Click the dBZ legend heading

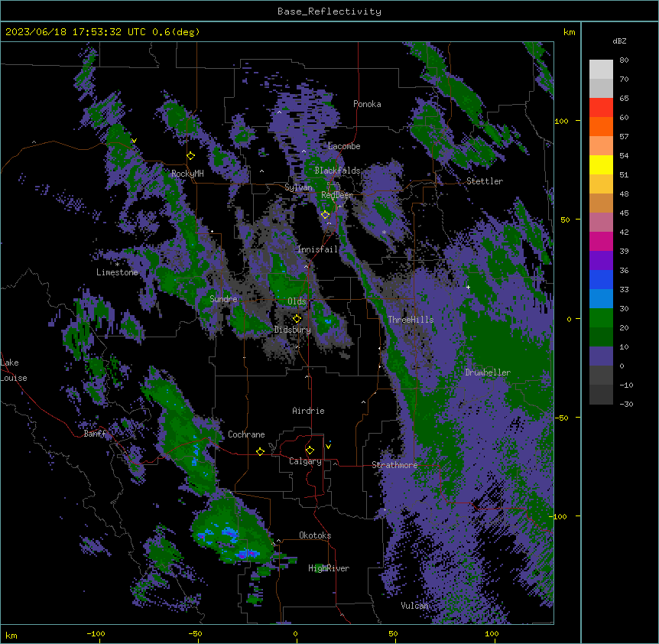coord(619,41)
